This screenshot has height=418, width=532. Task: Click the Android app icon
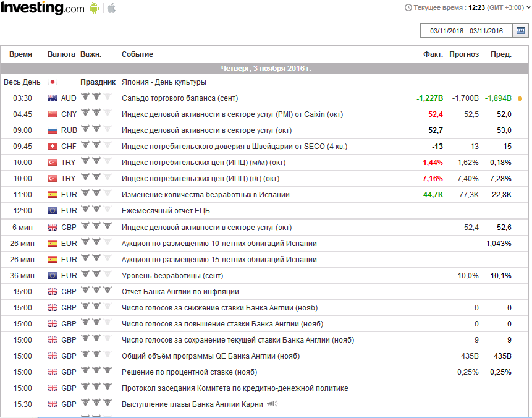95,8
